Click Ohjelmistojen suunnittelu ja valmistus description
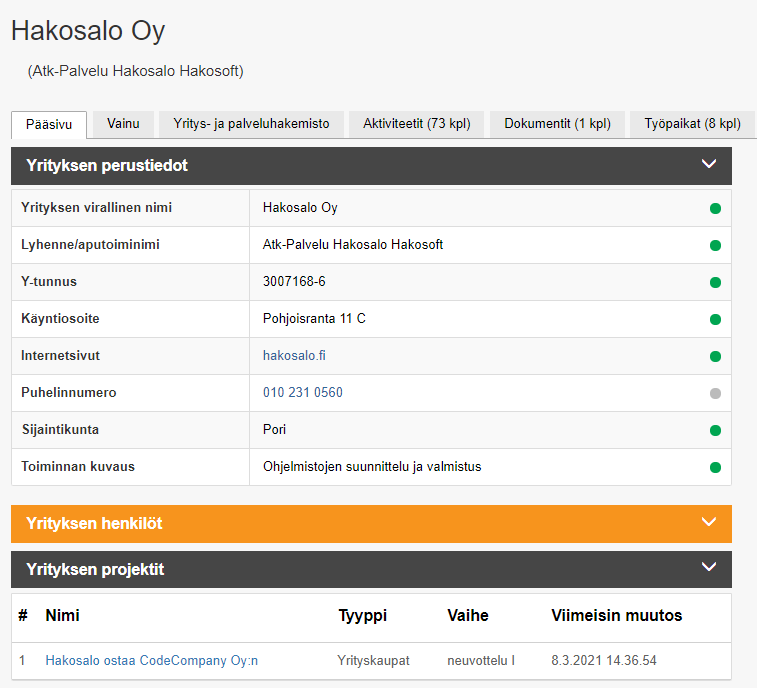 [x=372, y=467]
